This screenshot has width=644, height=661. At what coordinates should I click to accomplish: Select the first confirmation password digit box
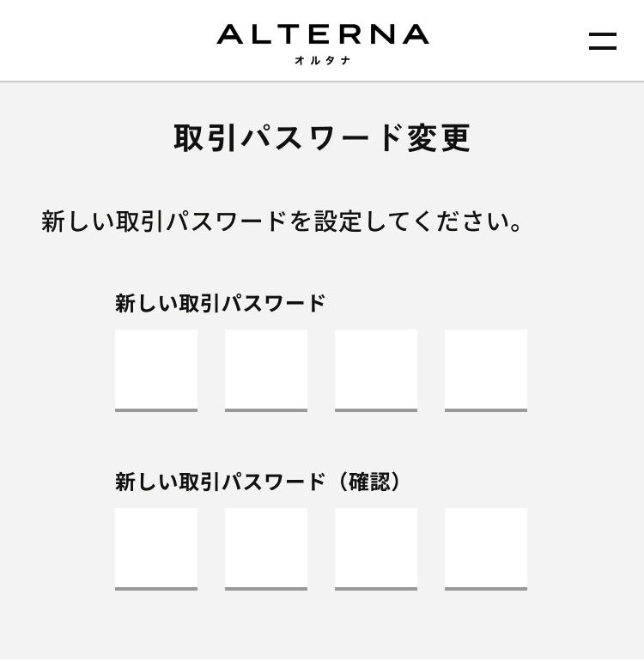tap(156, 548)
